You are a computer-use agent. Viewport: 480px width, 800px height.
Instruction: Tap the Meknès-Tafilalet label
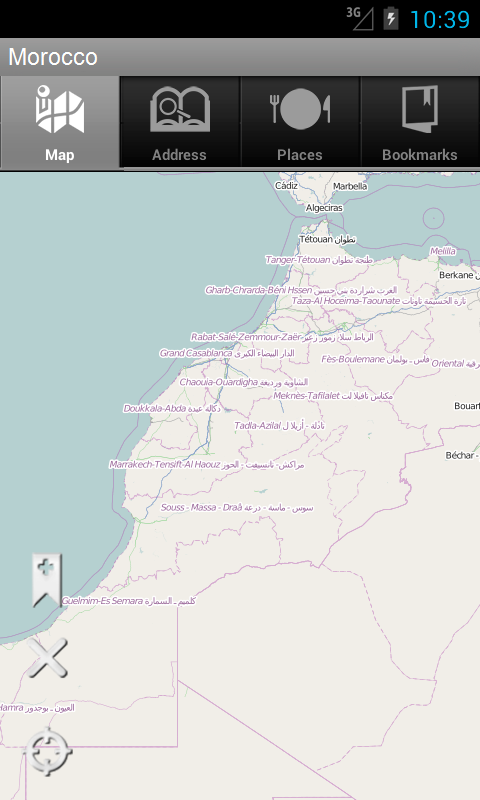coord(333,395)
